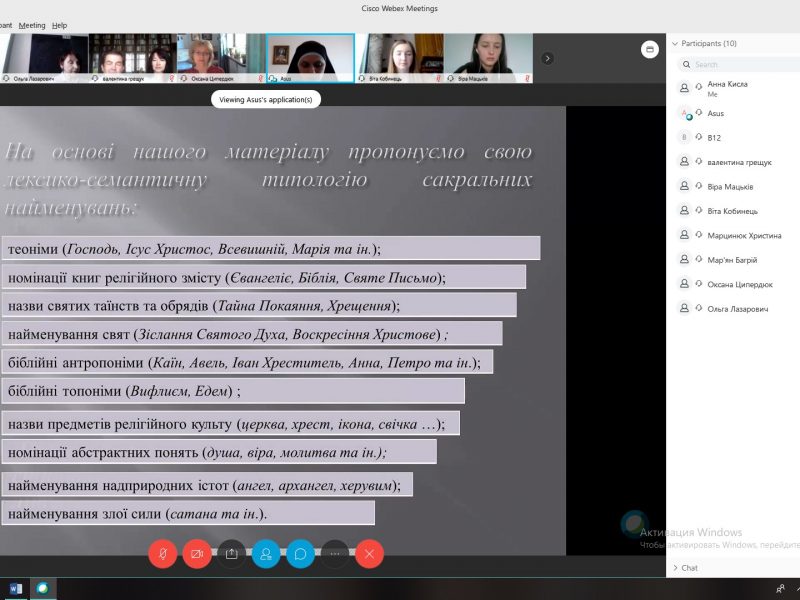The height and width of the screenshot is (600, 800).
Task: Click Ольга Лазарович's video thumbnail
Action: click(x=45, y=58)
